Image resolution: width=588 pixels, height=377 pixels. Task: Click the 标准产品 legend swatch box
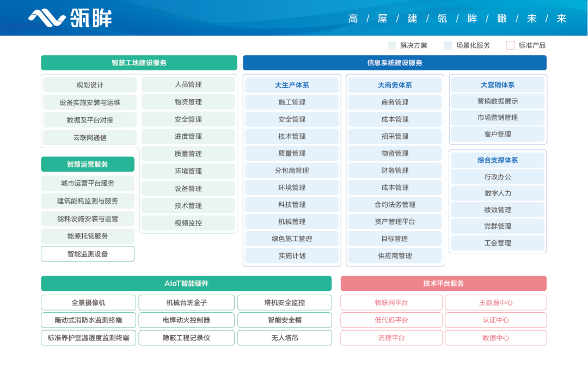tap(510, 45)
